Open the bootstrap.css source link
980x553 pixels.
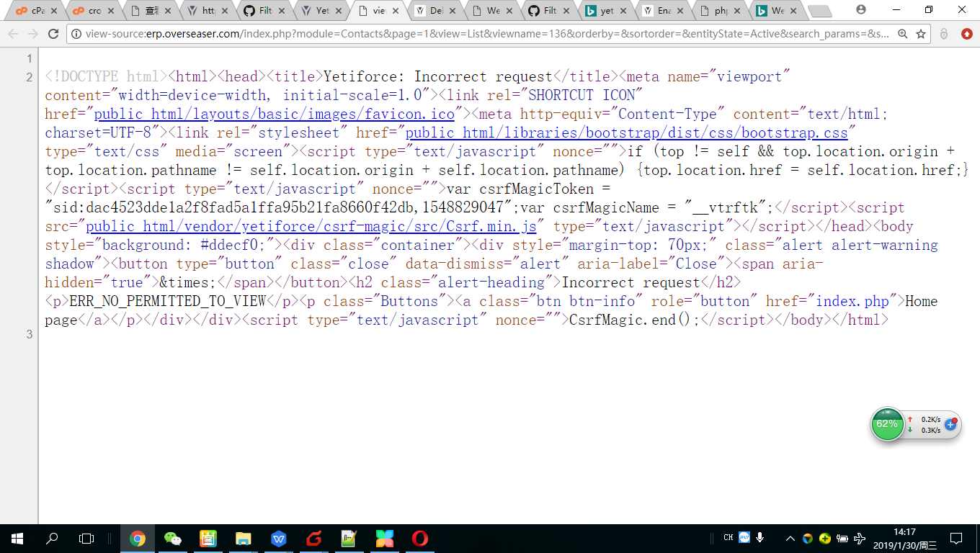point(627,132)
